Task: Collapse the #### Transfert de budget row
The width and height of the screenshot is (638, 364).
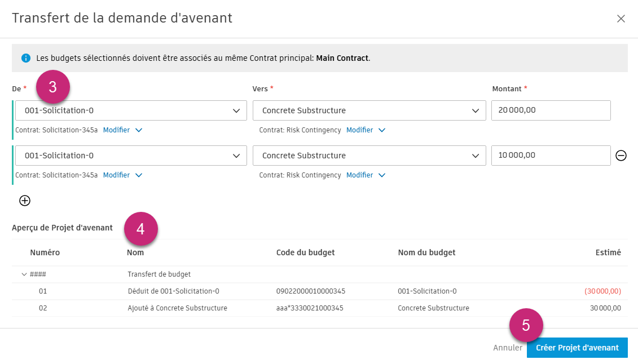Action: point(24,274)
